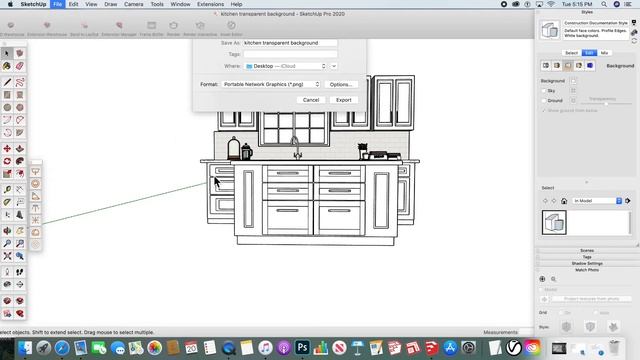The image size is (640, 360).
Task: Open Edge settings in Styles Edit
Action: (x=546, y=65)
